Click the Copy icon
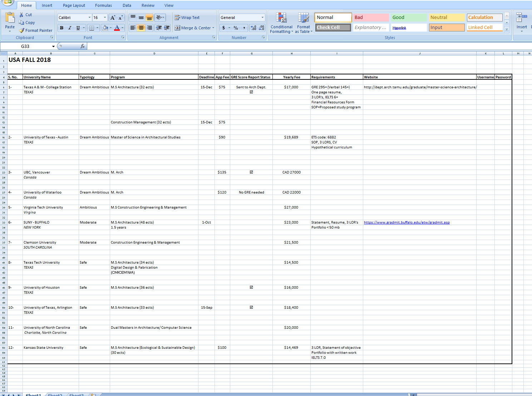Screen dimensions: 532x396 21,23
